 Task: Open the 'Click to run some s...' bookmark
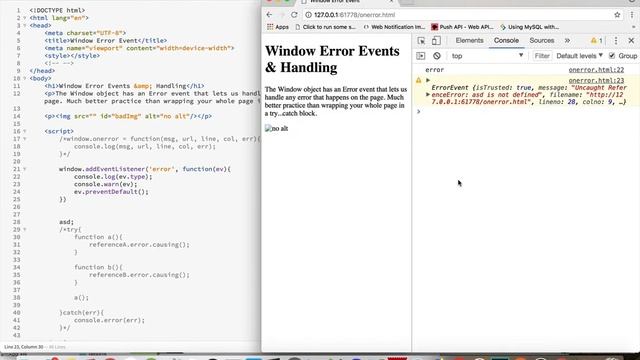coord(325,27)
